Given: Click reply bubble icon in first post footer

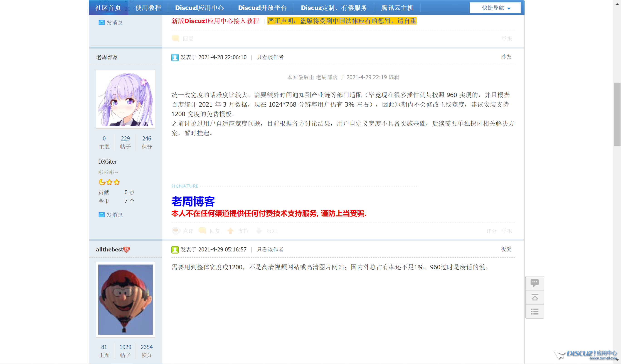Looking at the screenshot, I should click(175, 38).
